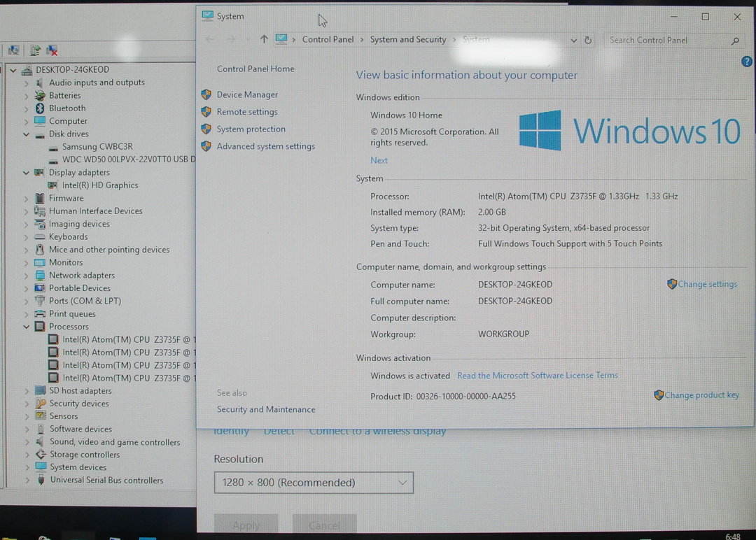This screenshot has height=540, width=756.
Task: Read the Microsoft Software License Terms link
Action: [538, 375]
